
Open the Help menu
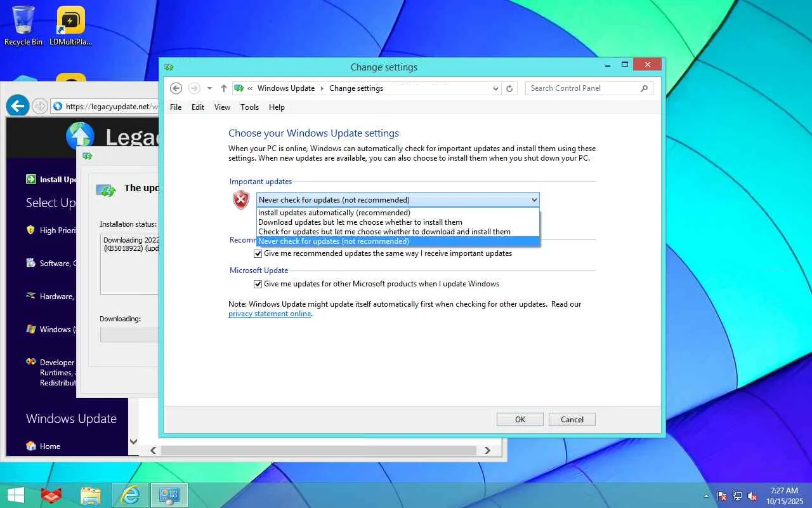tap(277, 107)
